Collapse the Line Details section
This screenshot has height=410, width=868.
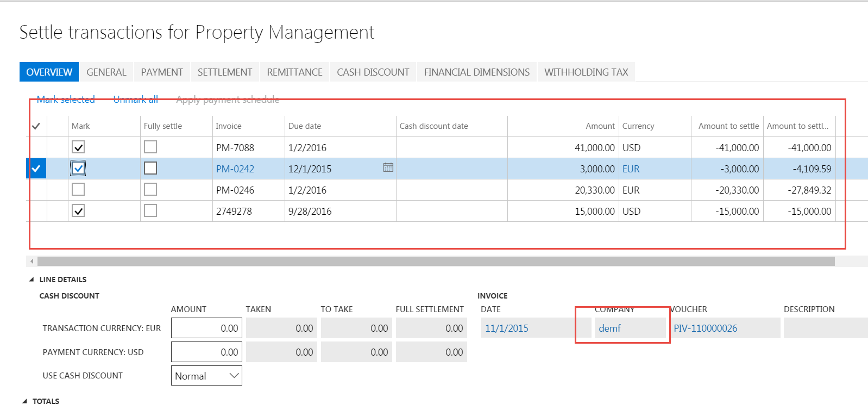click(x=32, y=279)
